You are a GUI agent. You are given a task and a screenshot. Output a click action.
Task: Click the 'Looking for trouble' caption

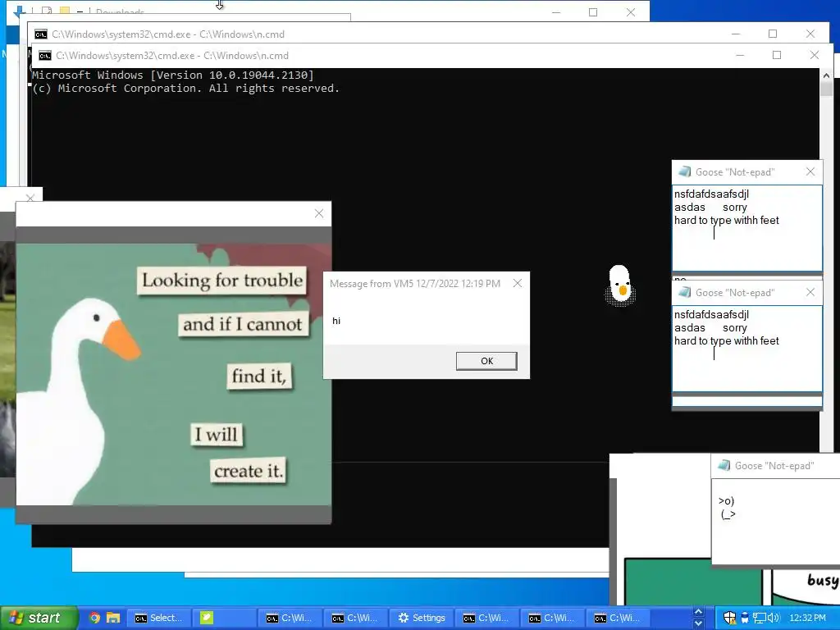point(221,281)
